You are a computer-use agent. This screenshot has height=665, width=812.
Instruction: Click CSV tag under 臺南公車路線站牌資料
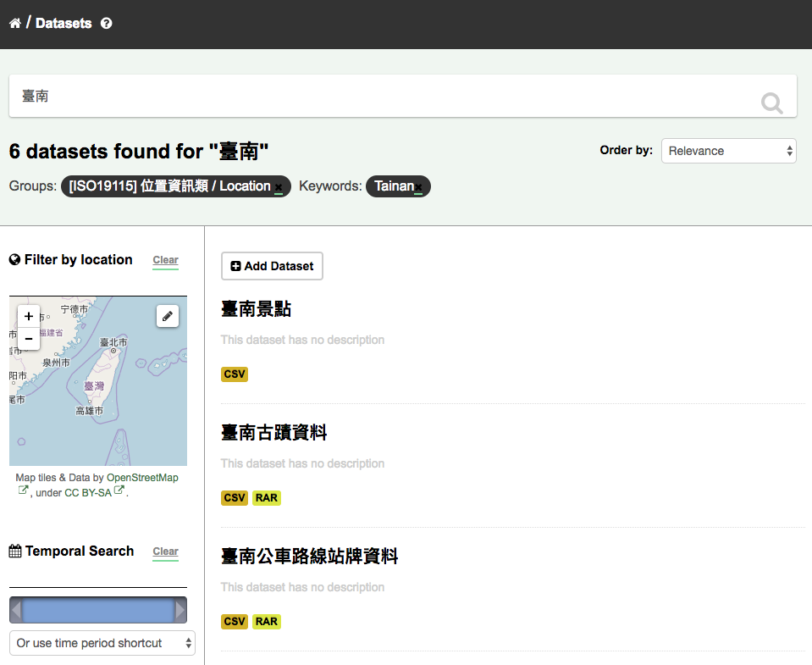click(235, 622)
